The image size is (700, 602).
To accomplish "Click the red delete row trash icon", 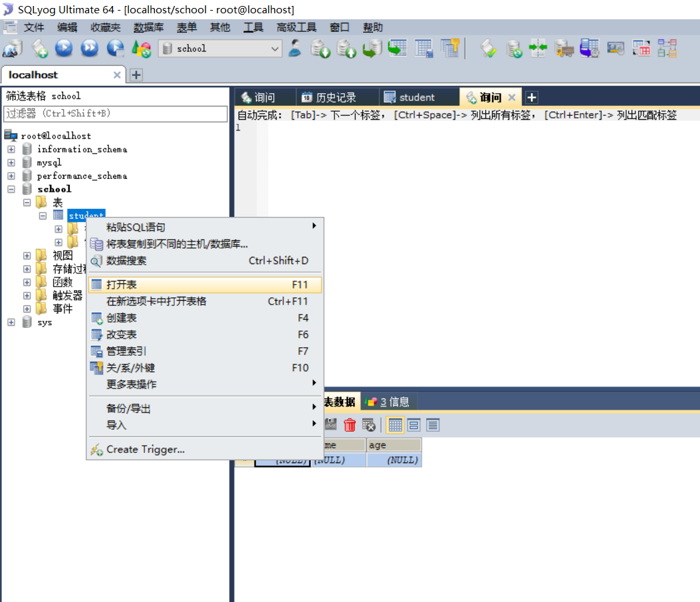I will 350,425.
